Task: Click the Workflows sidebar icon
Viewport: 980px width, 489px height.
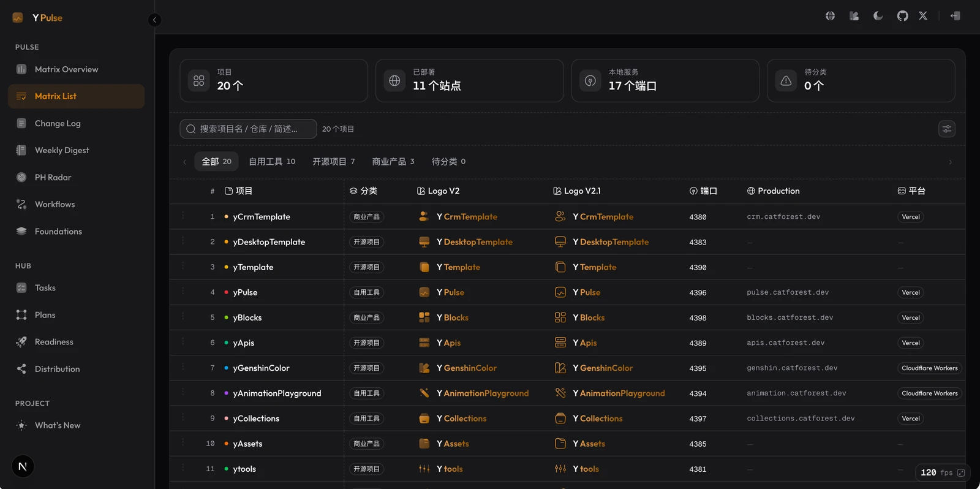Action: tap(21, 204)
